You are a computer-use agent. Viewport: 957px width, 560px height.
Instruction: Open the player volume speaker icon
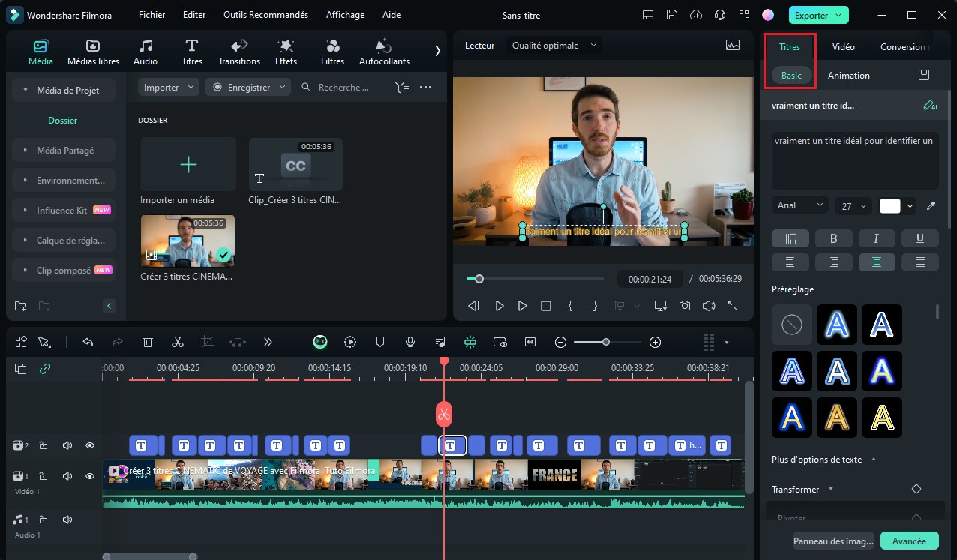709,306
